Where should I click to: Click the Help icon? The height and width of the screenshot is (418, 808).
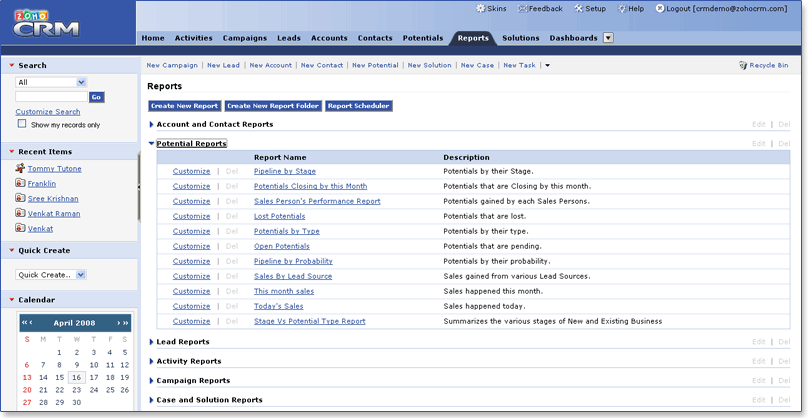[x=622, y=9]
